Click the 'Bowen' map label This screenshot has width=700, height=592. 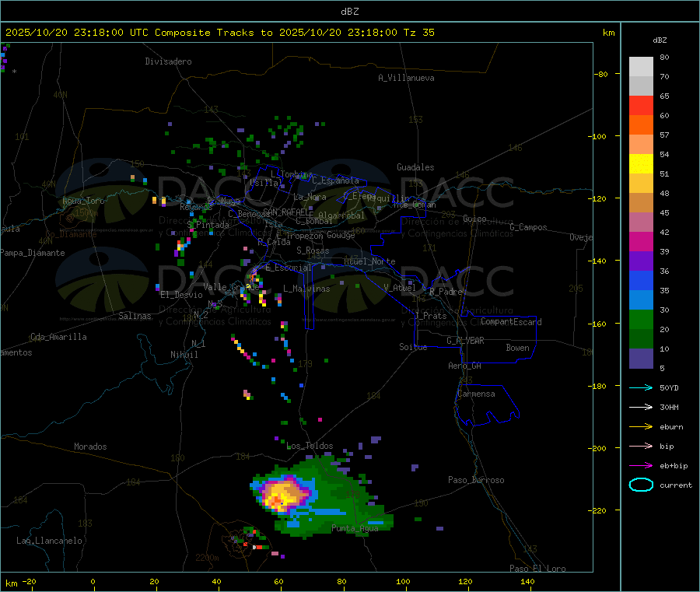click(x=518, y=348)
